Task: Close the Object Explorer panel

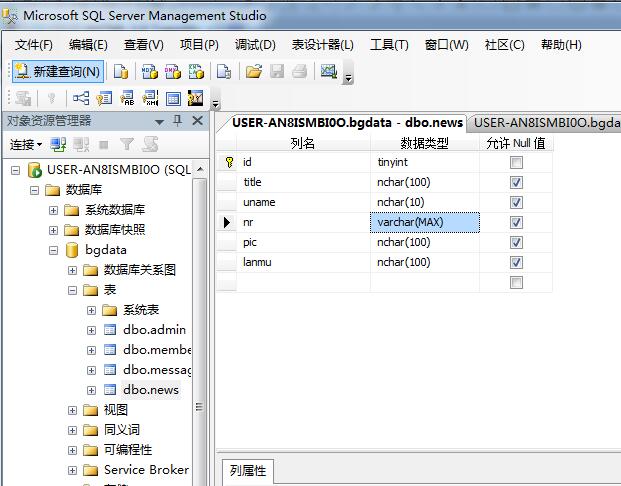Action: tap(197, 121)
